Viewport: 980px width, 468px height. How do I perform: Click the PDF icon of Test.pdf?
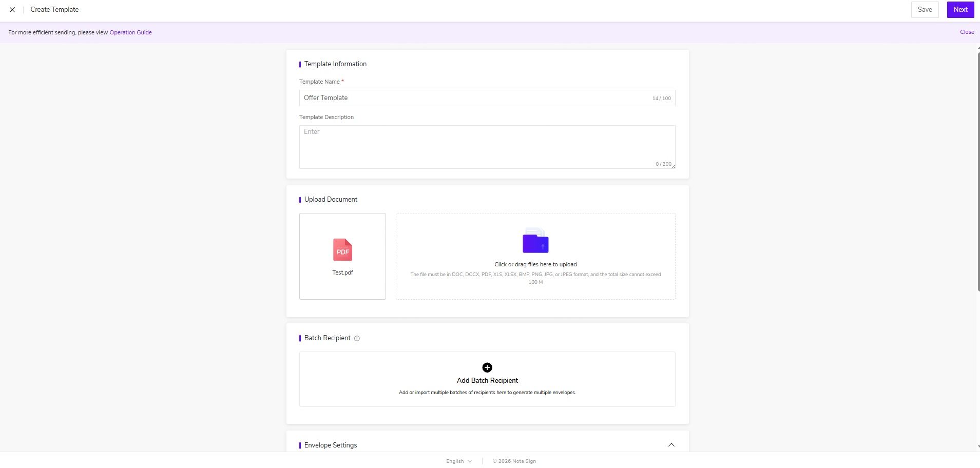point(342,250)
